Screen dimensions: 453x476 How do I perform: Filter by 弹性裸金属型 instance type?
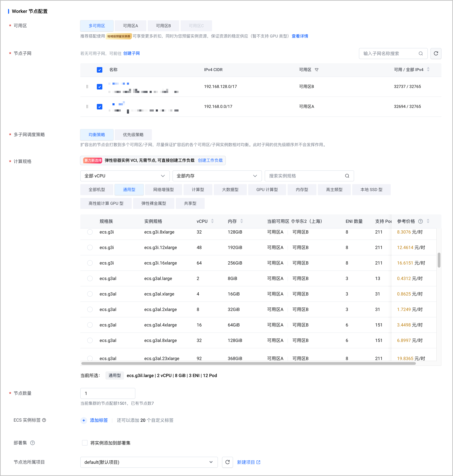154,203
